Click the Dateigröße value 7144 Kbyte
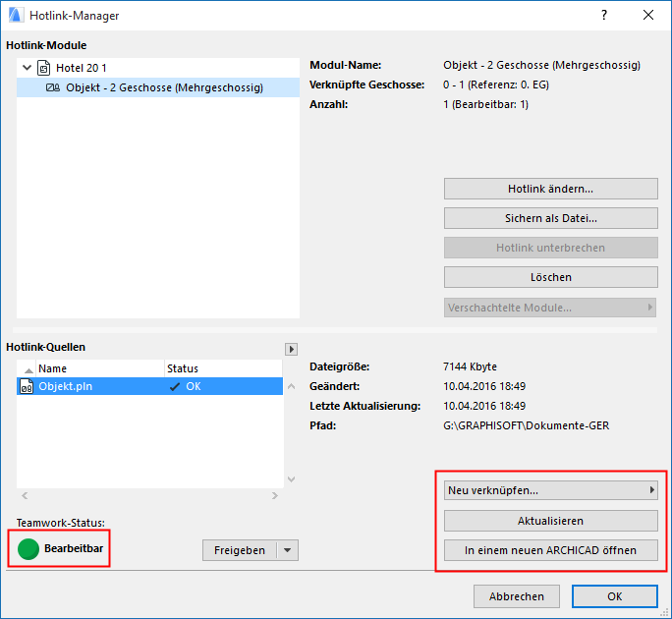Image resolution: width=672 pixels, height=619 pixels. coord(470,366)
